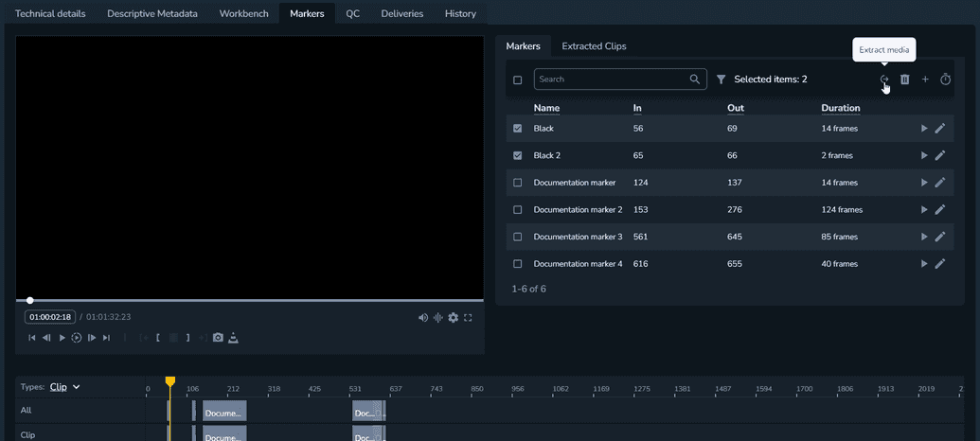Play Documentation marker 3
This screenshot has width=980, height=441.
[924, 238]
